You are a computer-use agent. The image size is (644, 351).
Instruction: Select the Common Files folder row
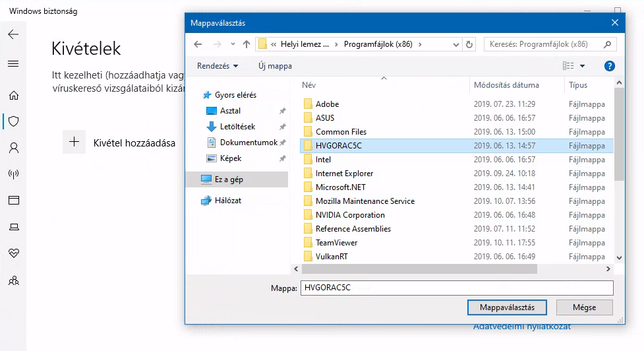point(457,132)
